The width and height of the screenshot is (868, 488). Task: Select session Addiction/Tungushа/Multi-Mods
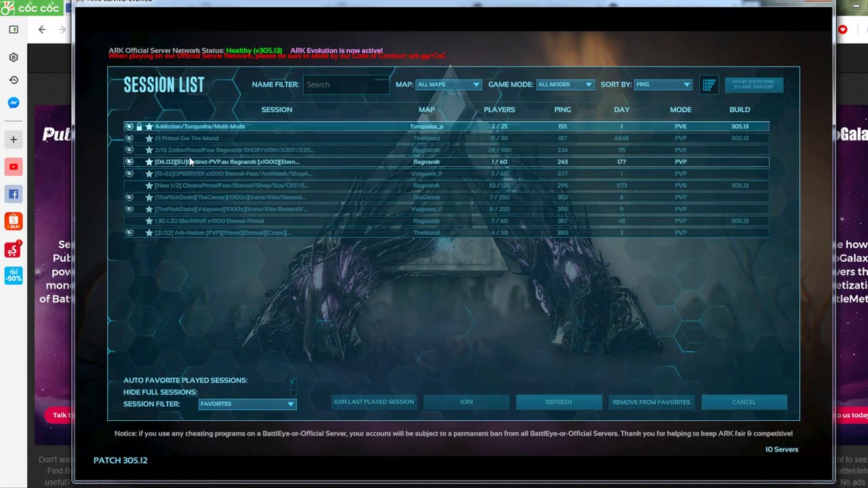[446, 126]
